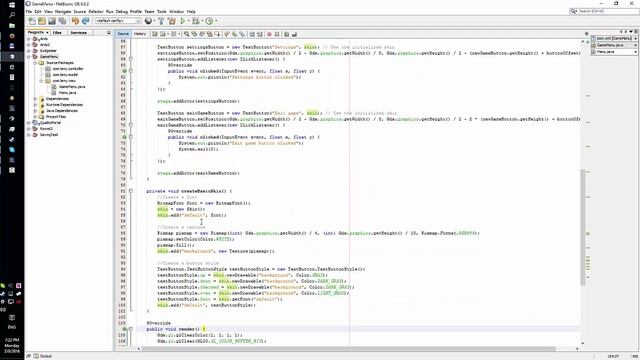Expand the Project Files node
This screenshot has width=640, height=360.
pos(35,117)
